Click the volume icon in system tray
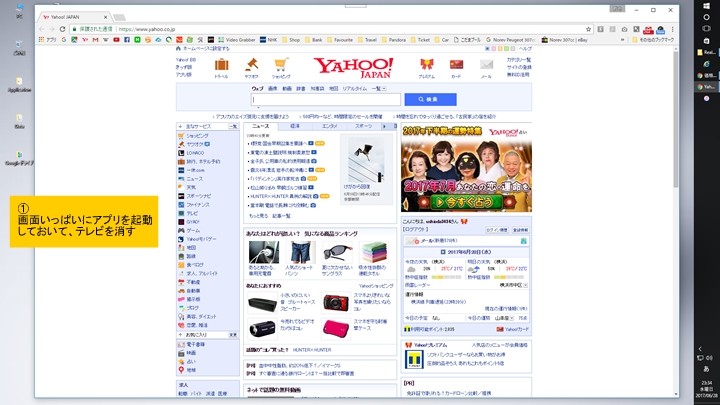This screenshot has height=405, width=720. coord(709,358)
